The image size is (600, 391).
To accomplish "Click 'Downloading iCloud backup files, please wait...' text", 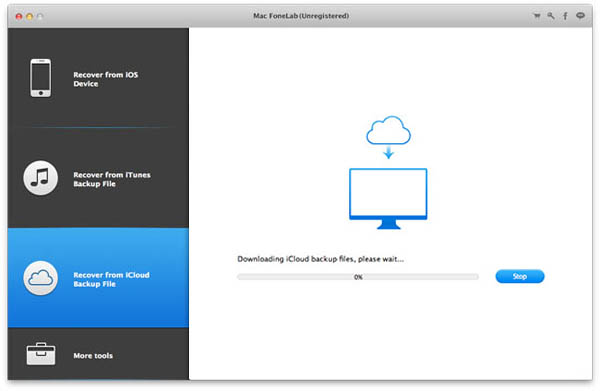I will pyautogui.click(x=320, y=259).
